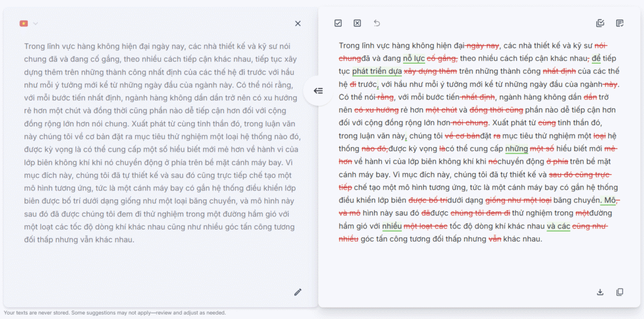Download the corrected text
This screenshot has width=644, height=319.
tap(600, 292)
